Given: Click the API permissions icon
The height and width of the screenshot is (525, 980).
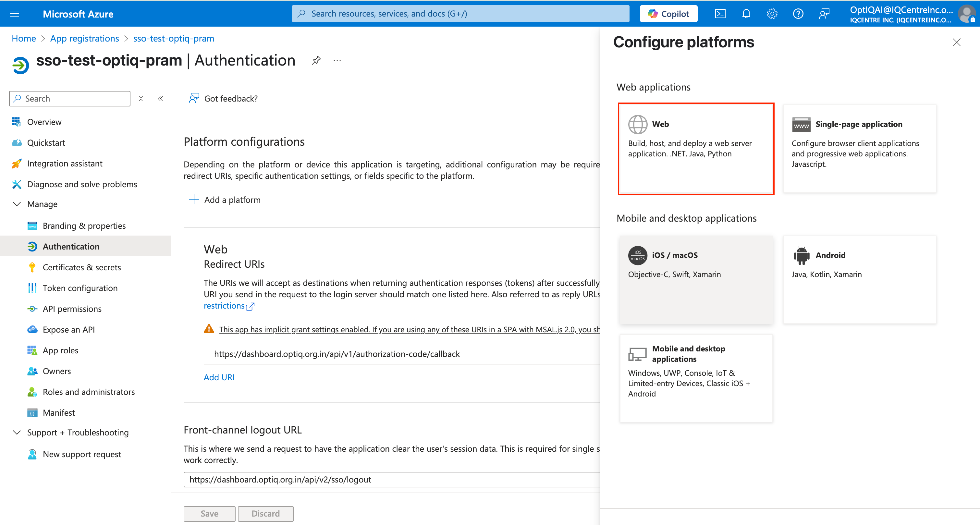Looking at the screenshot, I should coord(32,309).
